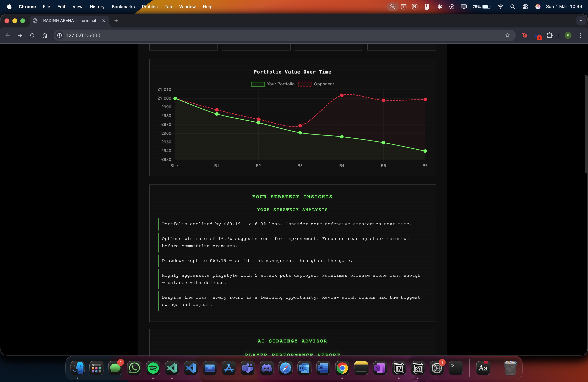Bookmark this page with star icon

tap(507, 35)
